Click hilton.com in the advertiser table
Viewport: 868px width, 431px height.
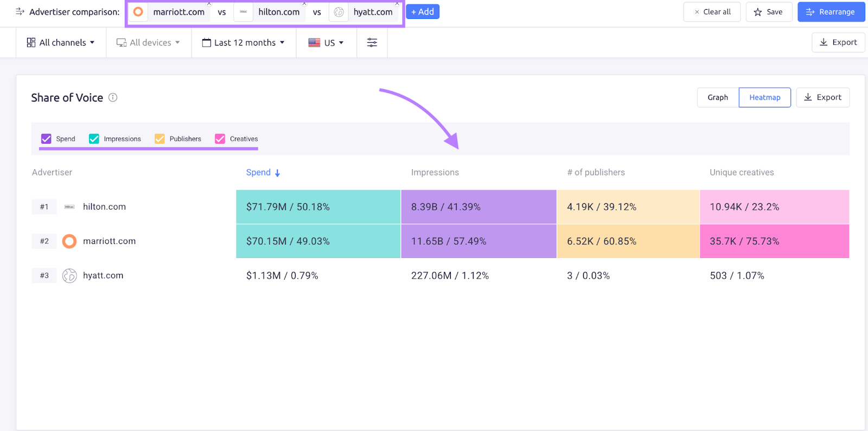coord(104,207)
